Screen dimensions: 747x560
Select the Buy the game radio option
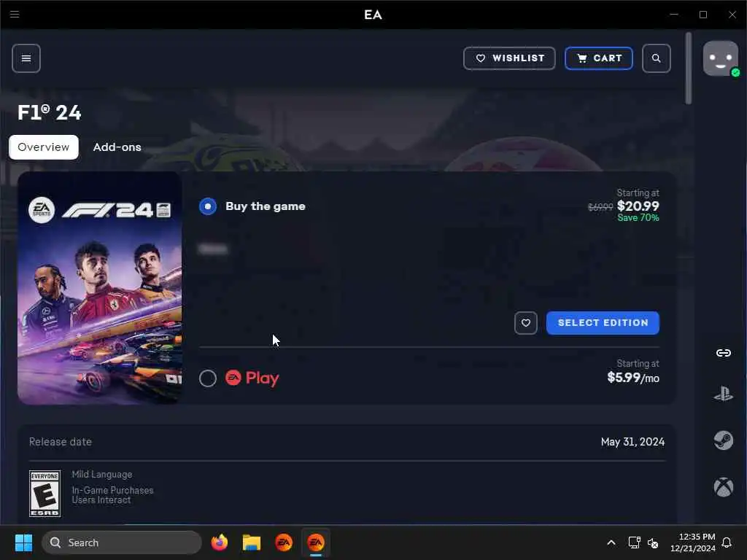[208, 206]
